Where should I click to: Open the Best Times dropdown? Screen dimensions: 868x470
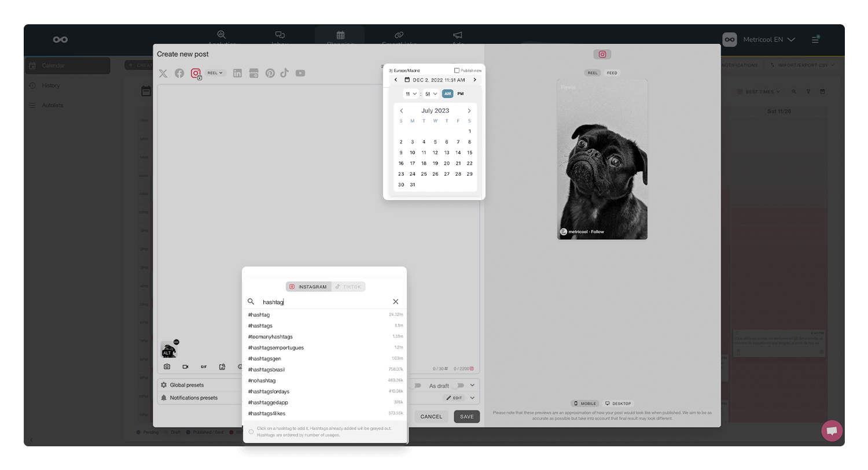(759, 91)
